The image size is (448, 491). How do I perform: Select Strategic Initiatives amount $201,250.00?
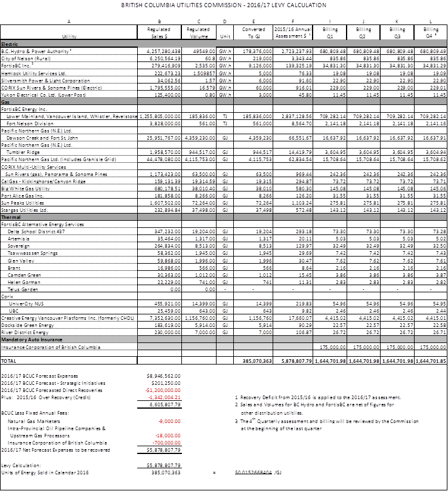[x=166, y=383]
